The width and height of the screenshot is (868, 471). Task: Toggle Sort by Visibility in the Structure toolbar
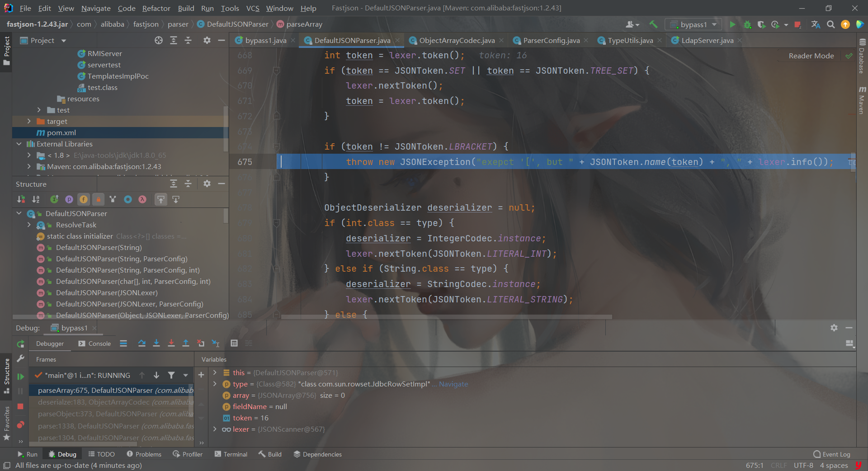[x=21, y=199]
